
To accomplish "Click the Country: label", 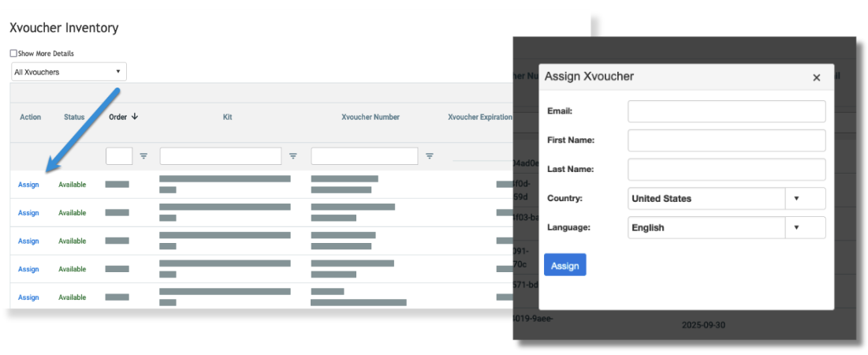I will point(564,198).
